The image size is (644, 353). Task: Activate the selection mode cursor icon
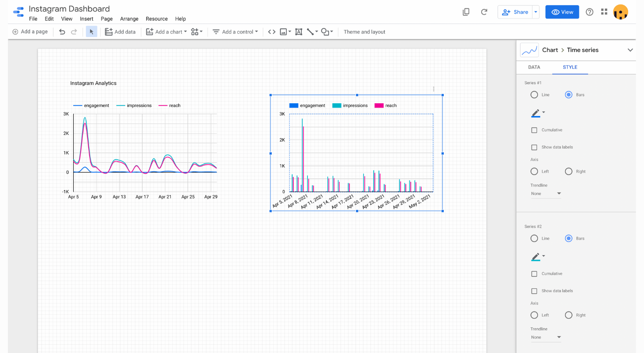click(91, 32)
